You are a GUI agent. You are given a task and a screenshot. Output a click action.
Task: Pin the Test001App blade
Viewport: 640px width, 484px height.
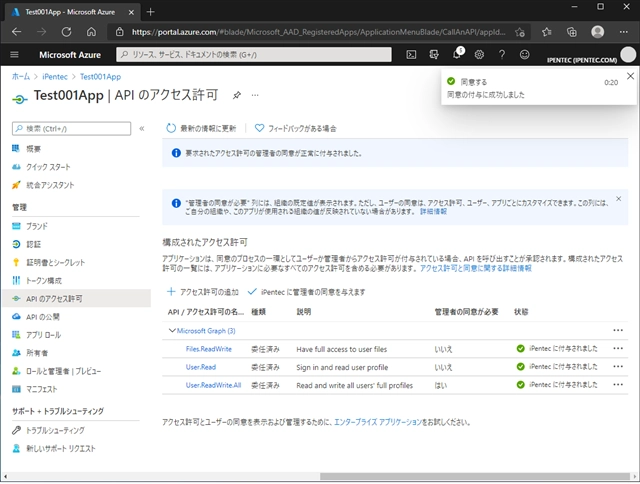236,95
